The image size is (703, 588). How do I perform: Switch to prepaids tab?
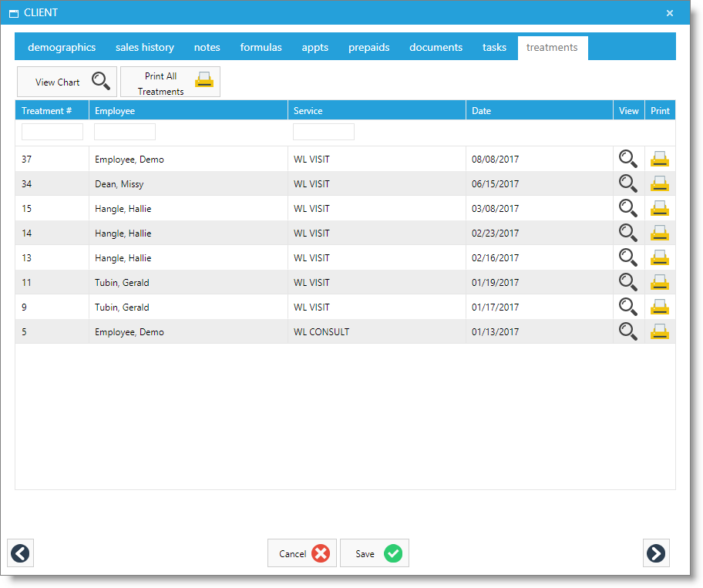pyautogui.click(x=369, y=47)
